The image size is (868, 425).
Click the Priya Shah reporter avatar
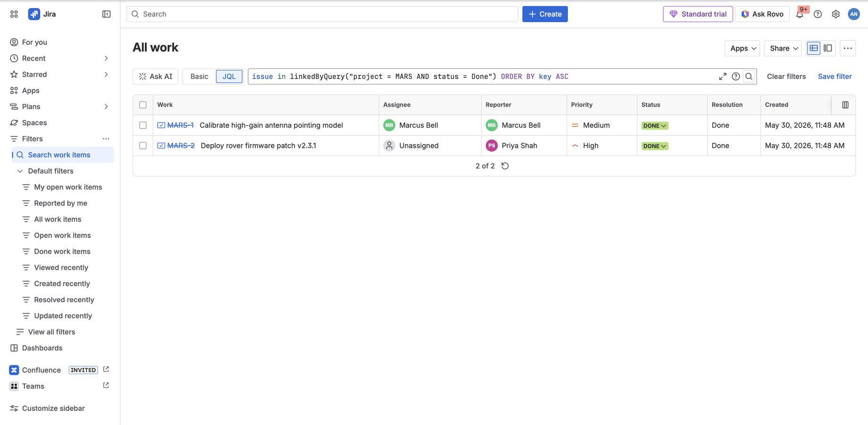(492, 145)
